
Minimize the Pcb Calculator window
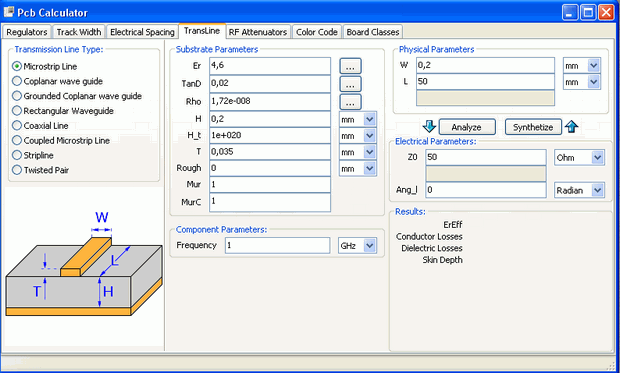click(570, 13)
